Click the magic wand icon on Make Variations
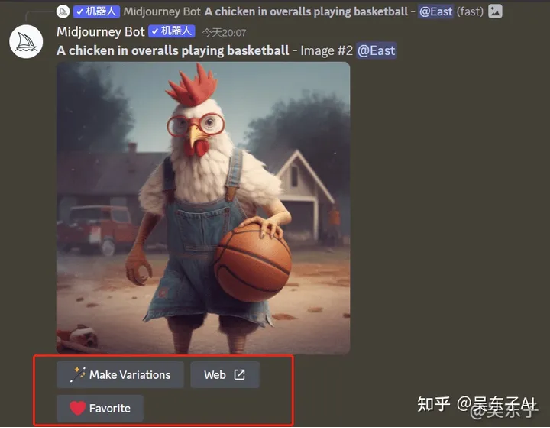Viewport: 550px width, 428px height. tap(78, 374)
